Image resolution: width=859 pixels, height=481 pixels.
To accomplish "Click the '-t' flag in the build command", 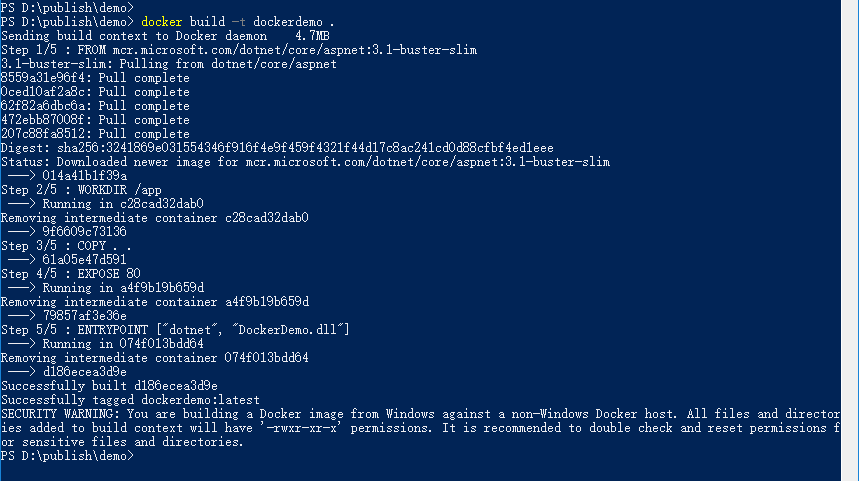I will click(238, 22).
